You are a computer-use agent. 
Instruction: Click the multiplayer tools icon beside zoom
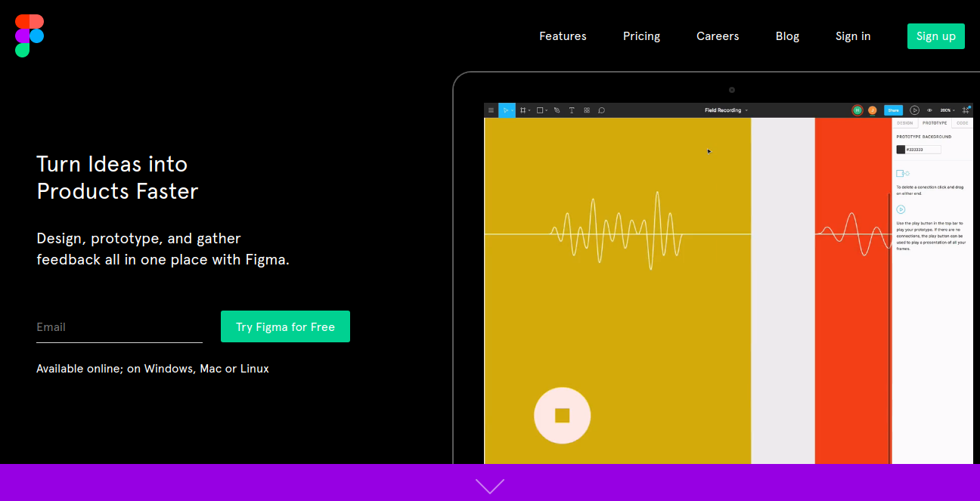pyautogui.click(x=966, y=110)
